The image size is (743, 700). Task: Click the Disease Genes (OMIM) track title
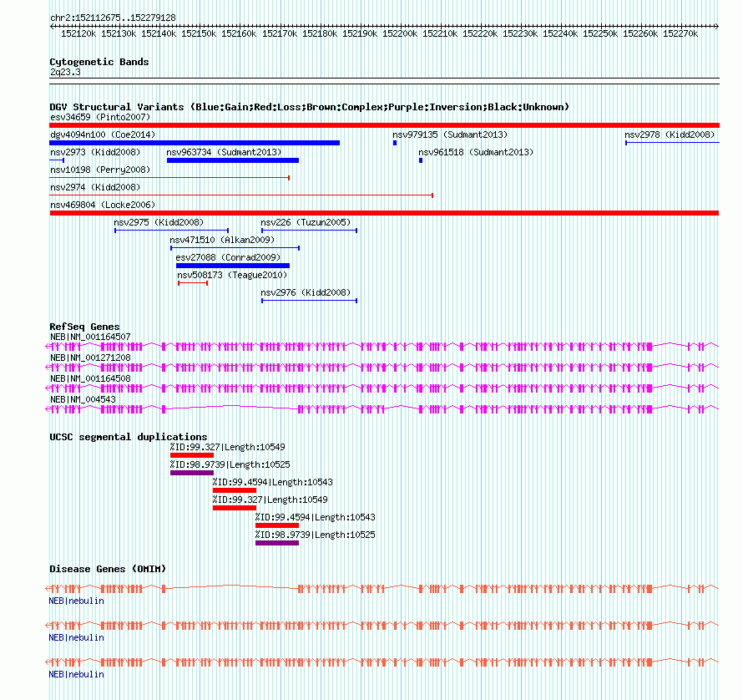[108, 569]
